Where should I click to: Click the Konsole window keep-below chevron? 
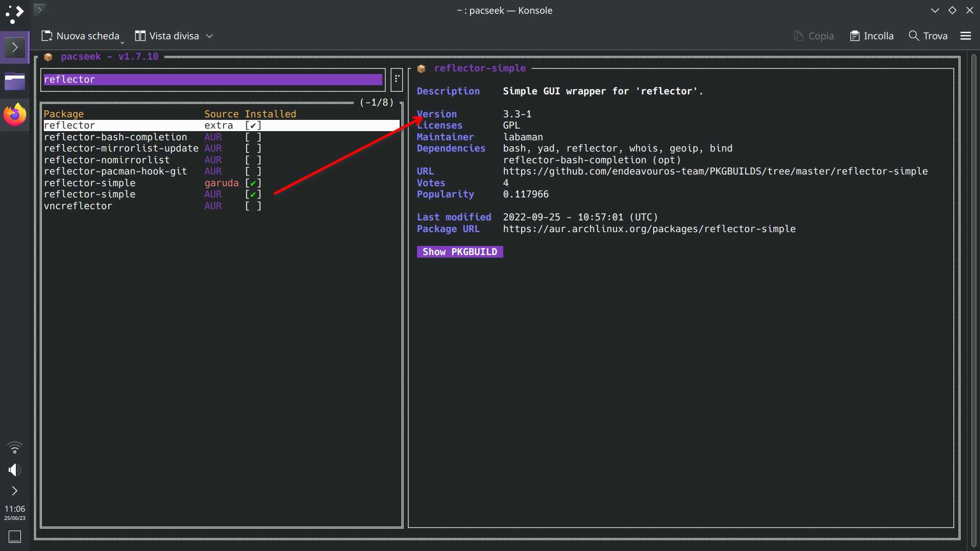935,10
